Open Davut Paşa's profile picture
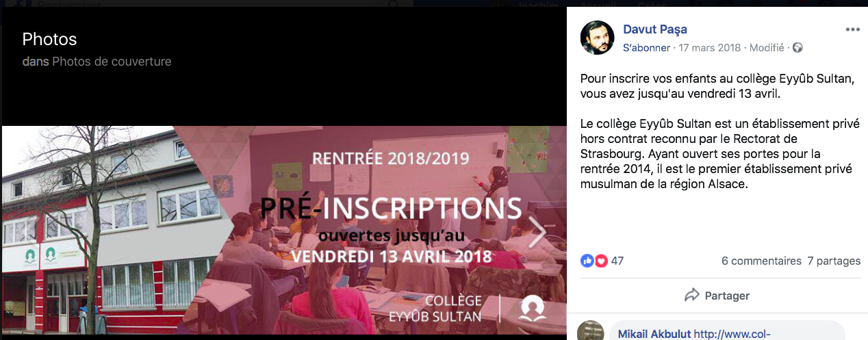Viewport: 868px width, 340px height. click(x=598, y=38)
